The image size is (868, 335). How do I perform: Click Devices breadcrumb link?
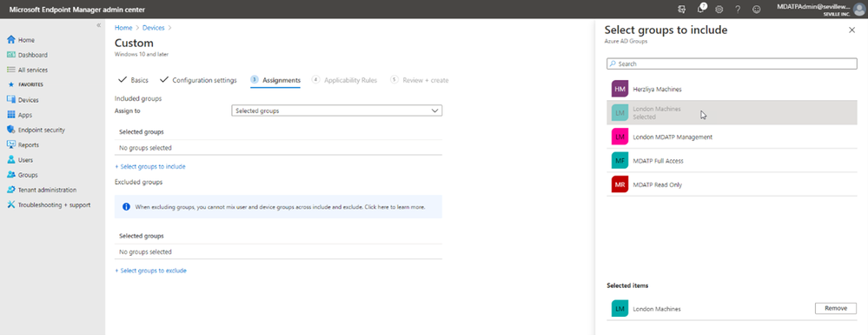point(153,27)
